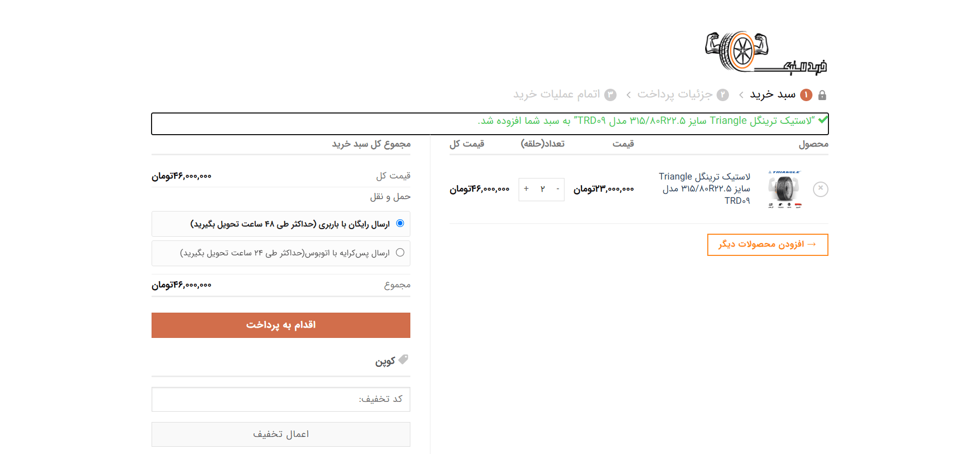The width and height of the screenshot is (980, 454).
Task: Remove Triangle tire from cart
Action: [x=820, y=189]
